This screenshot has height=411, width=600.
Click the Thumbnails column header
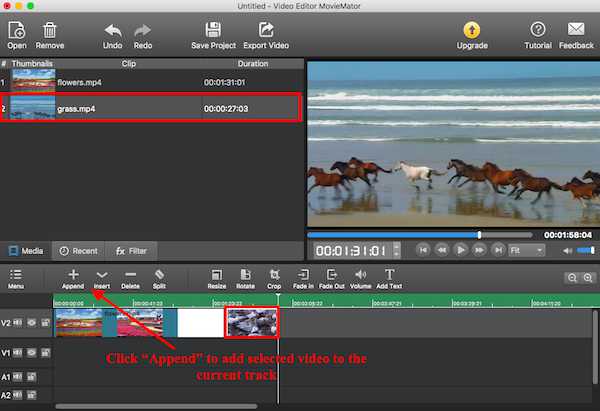[32, 64]
